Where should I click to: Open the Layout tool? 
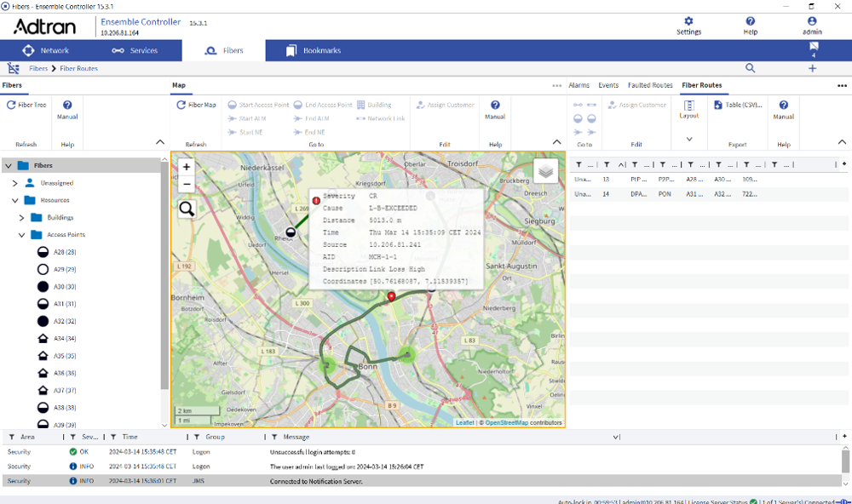(x=689, y=109)
